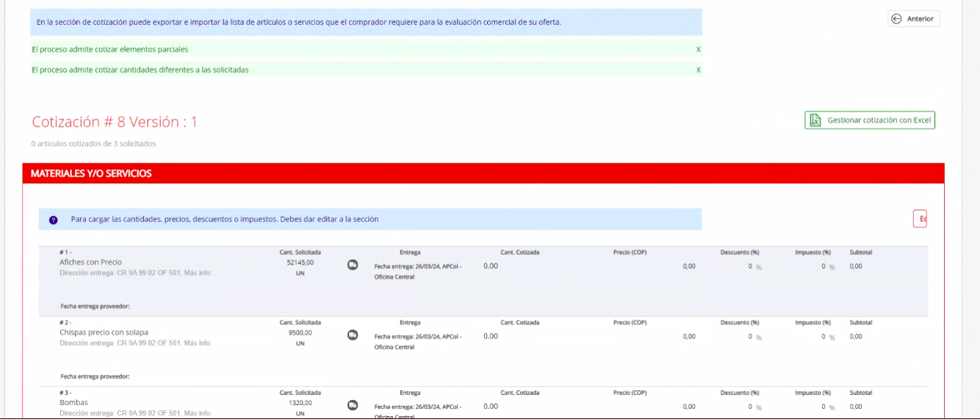This screenshot has width=980, height=419.
Task: Click the delivery truck icon for Bombas
Action: click(x=353, y=405)
